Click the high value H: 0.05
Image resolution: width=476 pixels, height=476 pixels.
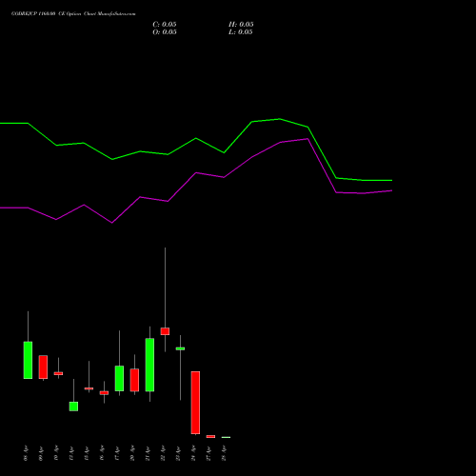point(241,25)
